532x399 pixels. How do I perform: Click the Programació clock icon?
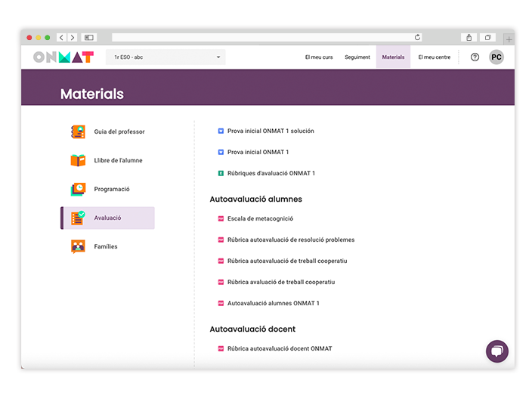pos(78,189)
